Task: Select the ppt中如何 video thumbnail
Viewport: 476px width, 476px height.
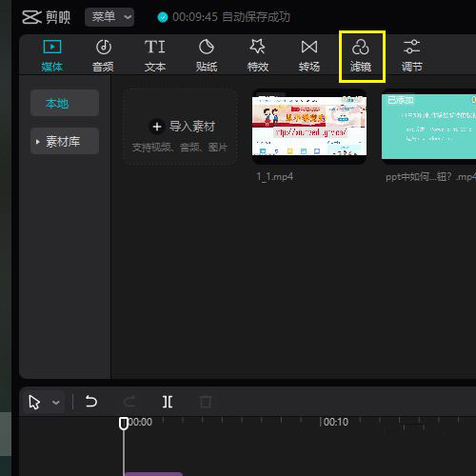Action: (428, 126)
